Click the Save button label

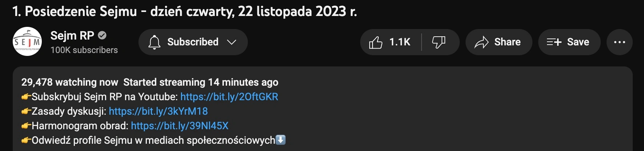point(578,42)
